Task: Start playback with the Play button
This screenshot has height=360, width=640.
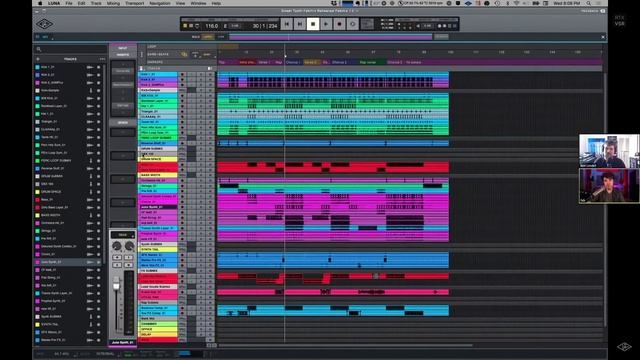Action: coord(326,24)
